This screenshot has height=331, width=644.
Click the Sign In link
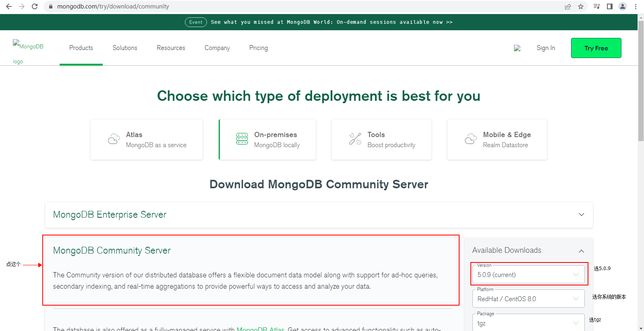(545, 48)
